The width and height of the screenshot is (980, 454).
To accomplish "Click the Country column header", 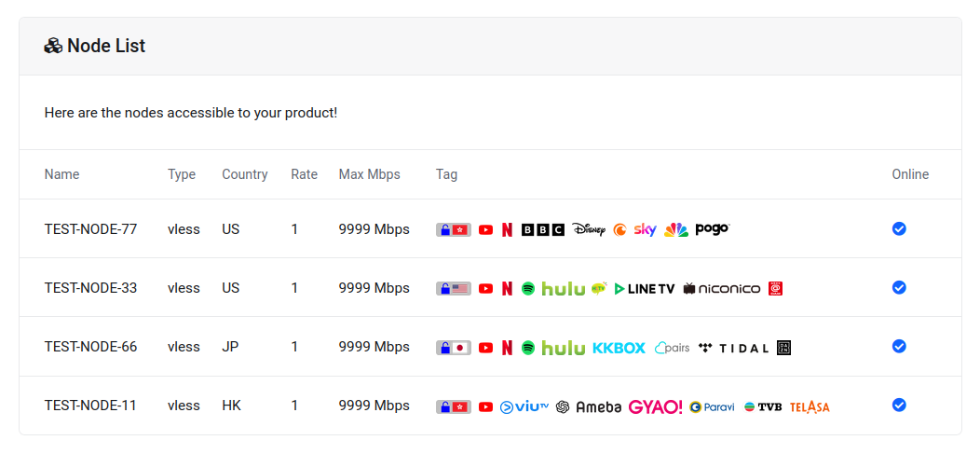I will 245,174.
